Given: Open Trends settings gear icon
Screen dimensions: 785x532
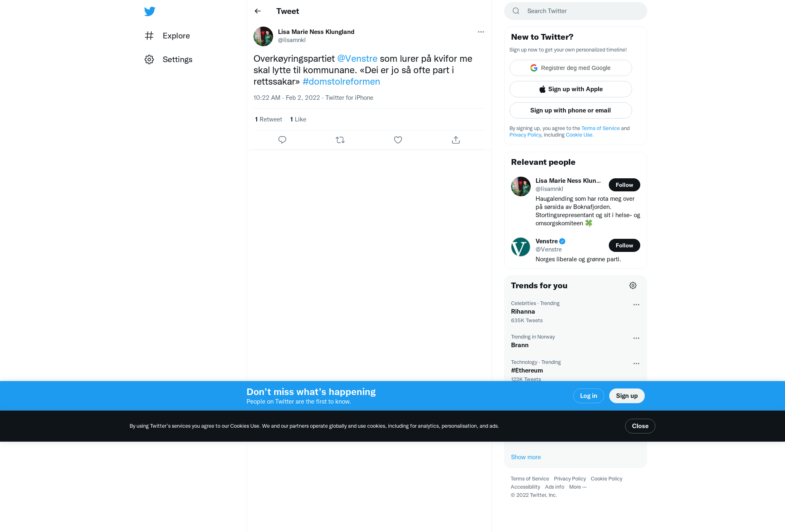Looking at the screenshot, I should [x=633, y=285].
